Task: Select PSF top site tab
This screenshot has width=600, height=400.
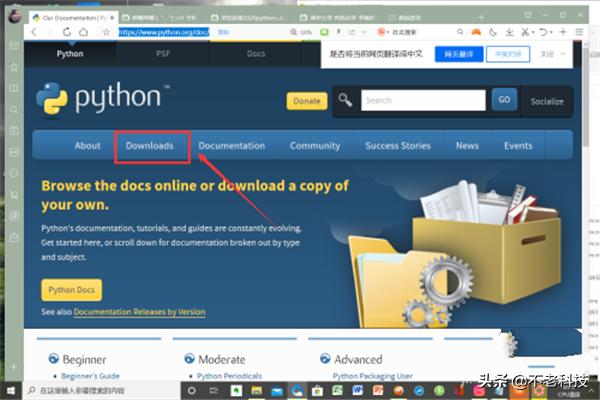Action: pos(163,54)
